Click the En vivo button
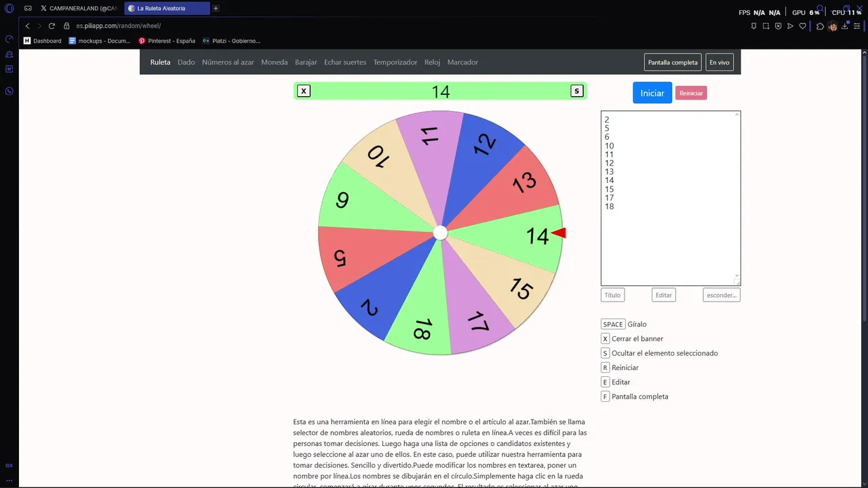Screen dimensions: 868x488 coord(719,62)
